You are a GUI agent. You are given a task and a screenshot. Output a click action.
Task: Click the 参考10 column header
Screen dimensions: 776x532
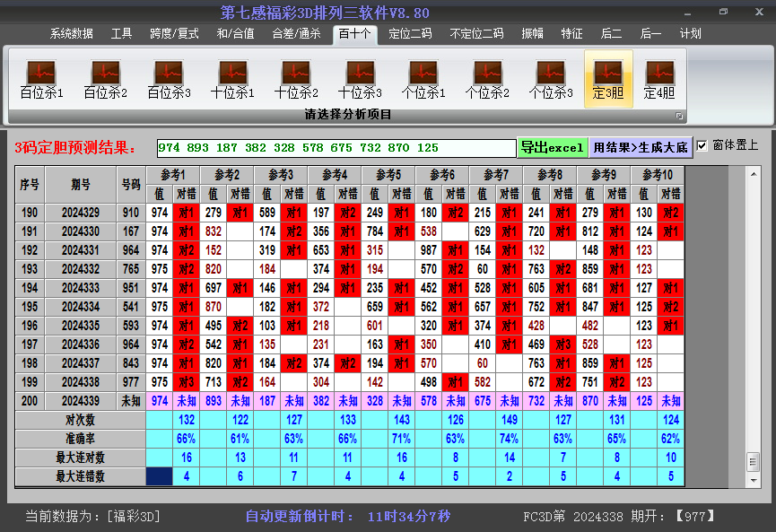658,175
